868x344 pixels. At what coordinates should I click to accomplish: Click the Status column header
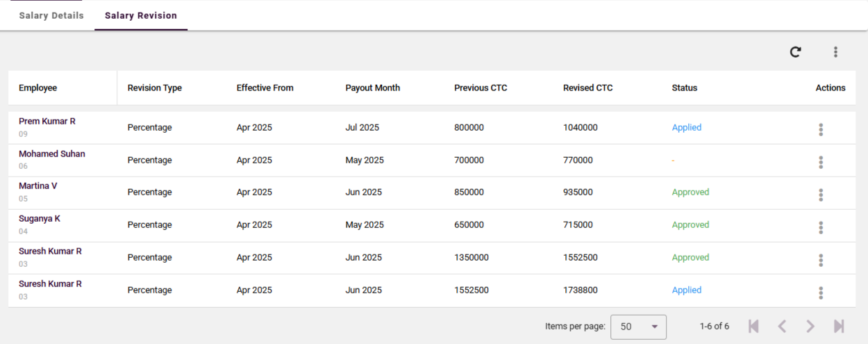pyautogui.click(x=685, y=88)
